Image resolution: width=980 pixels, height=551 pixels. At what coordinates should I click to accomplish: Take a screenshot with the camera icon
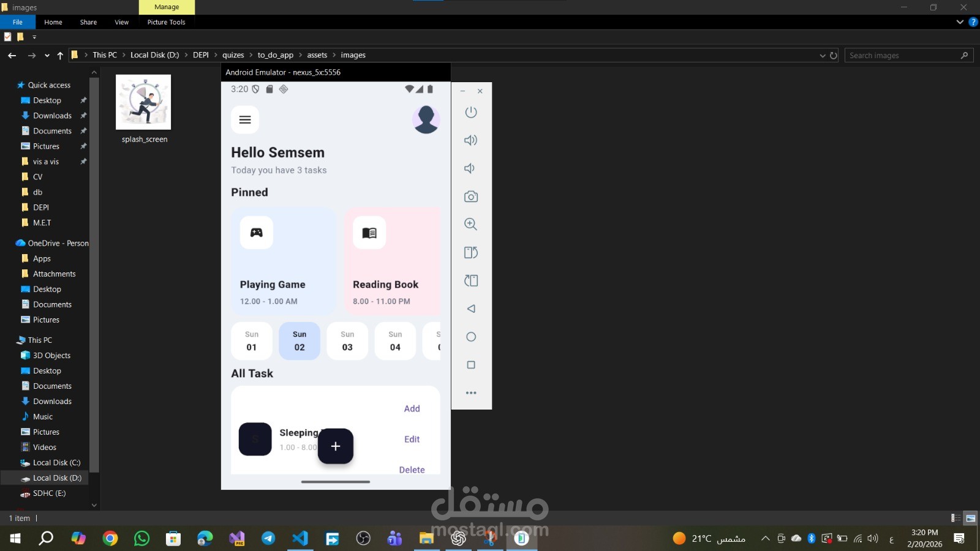click(x=470, y=197)
